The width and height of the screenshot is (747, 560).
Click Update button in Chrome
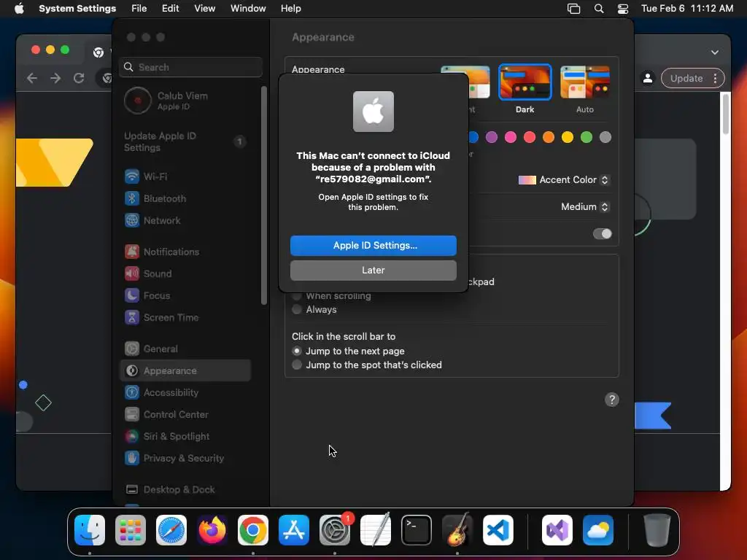686,78
